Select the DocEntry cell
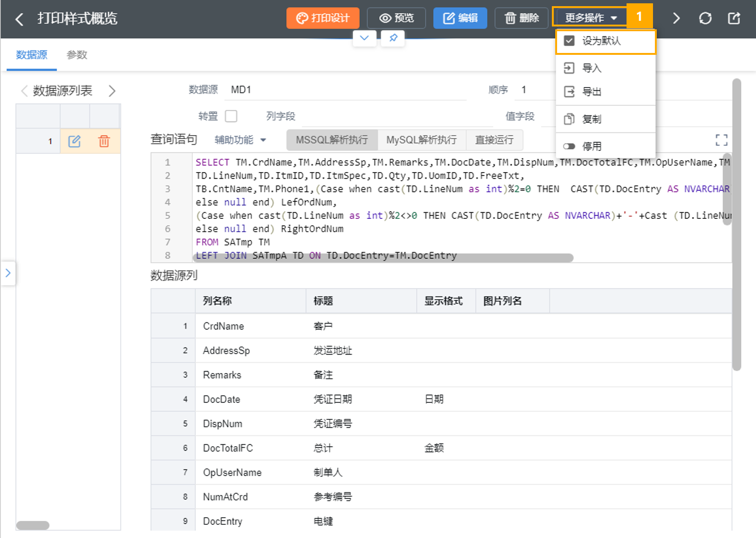 click(251, 521)
